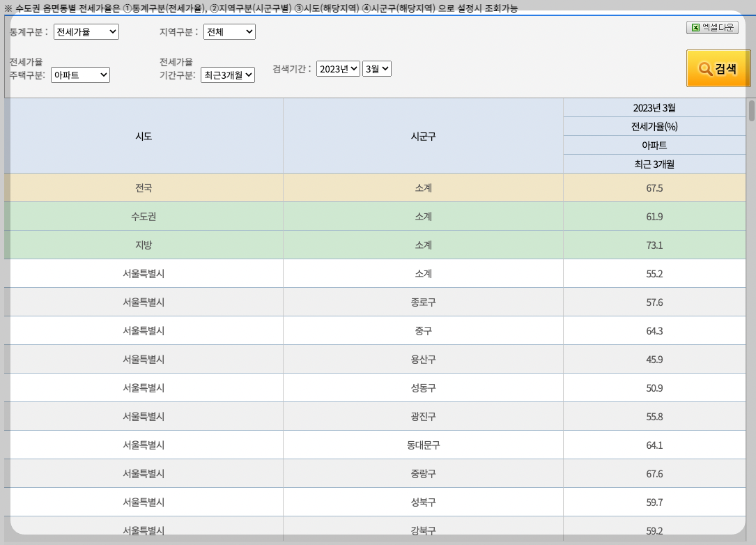This screenshot has width=756, height=545.
Task: Open the month dropdown showing 3월
Action: pos(376,68)
